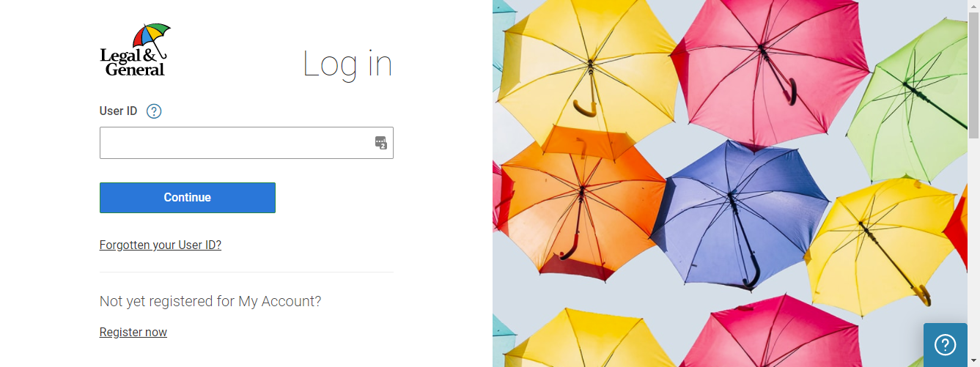
Task: Click the blue Continue button
Action: pos(188,198)
